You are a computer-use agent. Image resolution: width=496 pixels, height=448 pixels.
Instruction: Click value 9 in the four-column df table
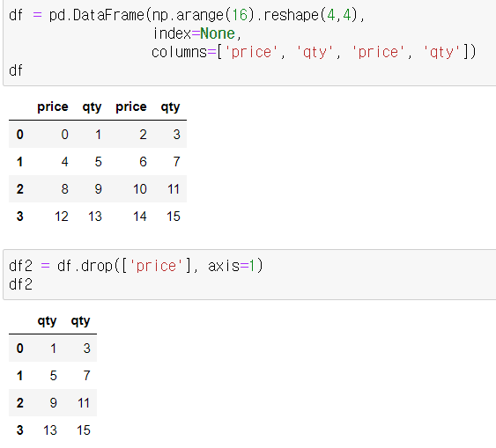pyautogui.click(x=98, y=189)
